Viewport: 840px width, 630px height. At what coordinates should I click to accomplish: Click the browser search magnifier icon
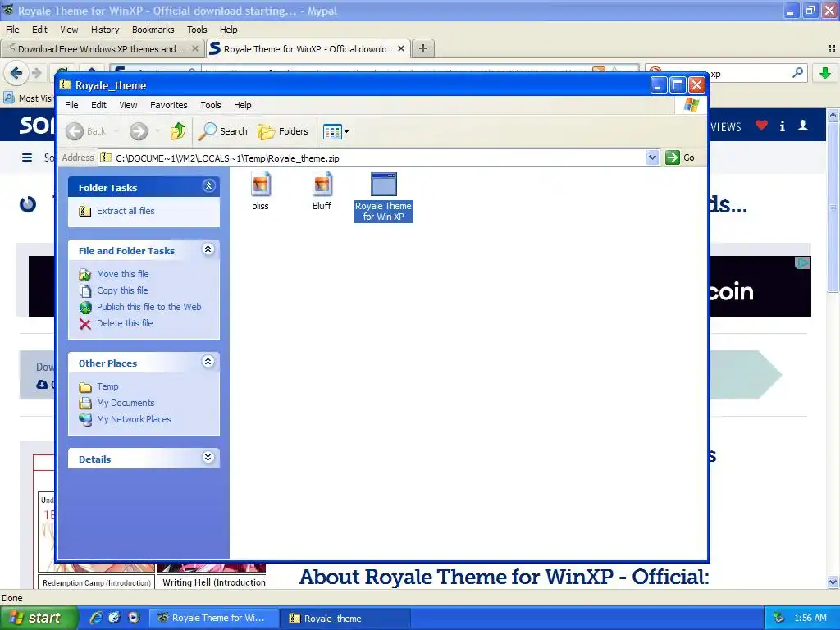pyautogui.click(x=797, y=72)
